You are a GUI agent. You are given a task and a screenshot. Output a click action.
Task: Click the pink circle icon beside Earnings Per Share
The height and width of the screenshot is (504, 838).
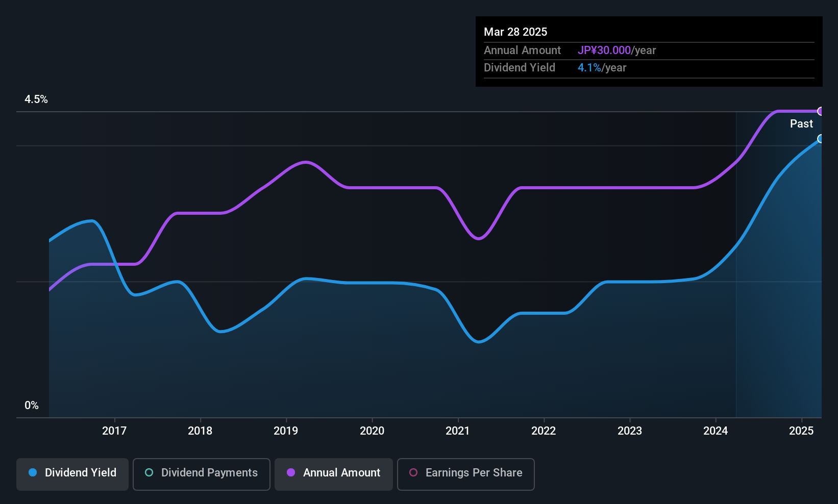pos(413,473)
